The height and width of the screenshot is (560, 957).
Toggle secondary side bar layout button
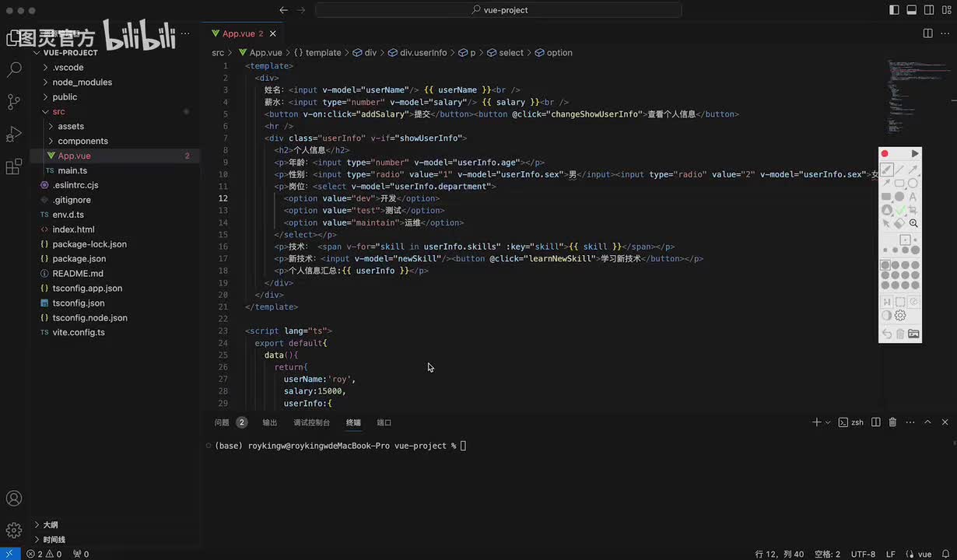pos(928,10)
